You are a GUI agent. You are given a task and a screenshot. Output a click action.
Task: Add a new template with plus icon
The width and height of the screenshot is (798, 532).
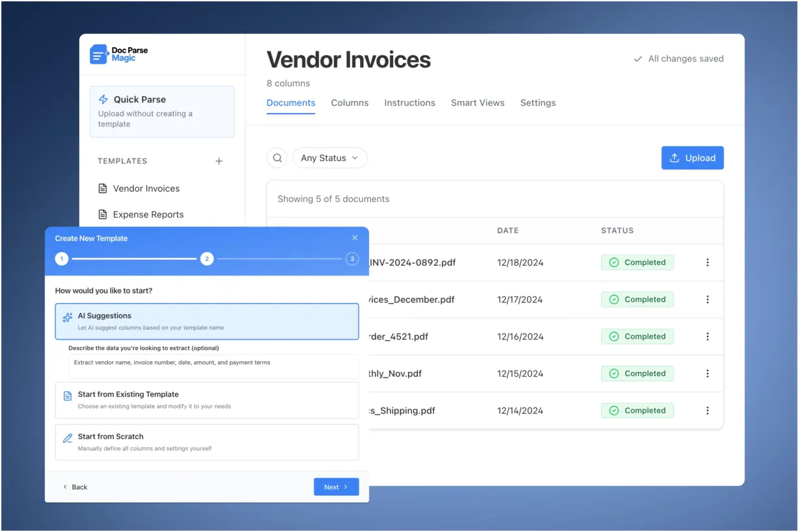pos(219,161)
